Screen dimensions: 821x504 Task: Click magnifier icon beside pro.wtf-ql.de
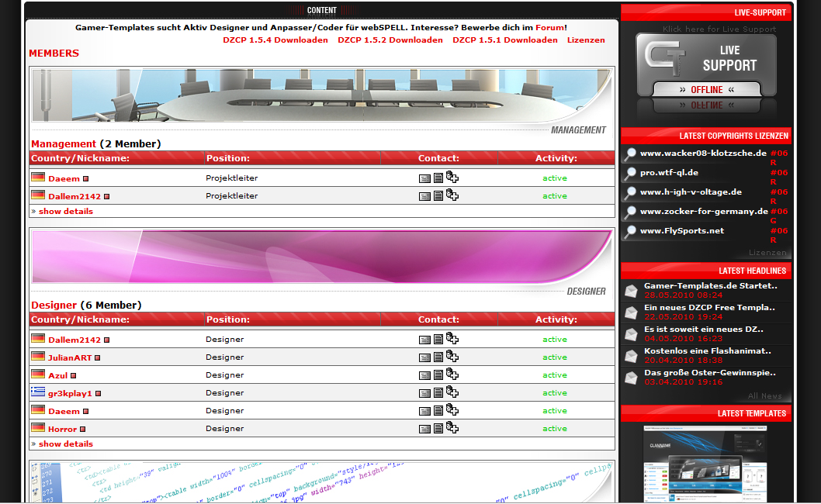click(x=630, y=173)
